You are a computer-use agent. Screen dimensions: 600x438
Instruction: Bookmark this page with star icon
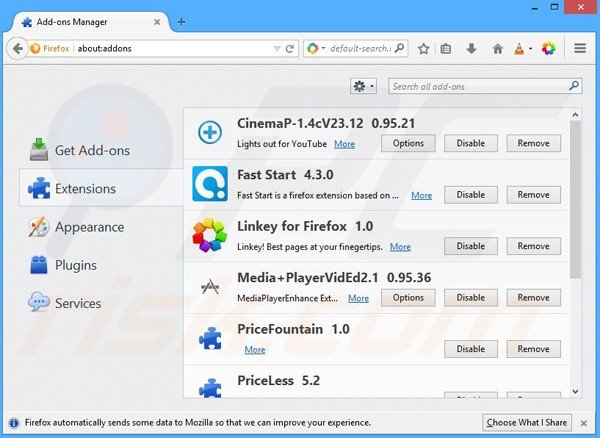click(423, 49)
